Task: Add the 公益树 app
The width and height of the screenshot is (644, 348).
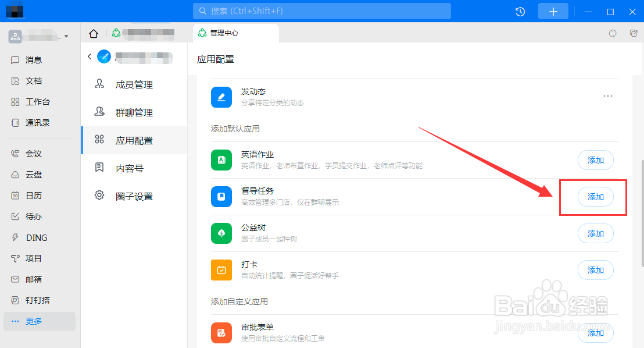Action: (x=595, y=233)
